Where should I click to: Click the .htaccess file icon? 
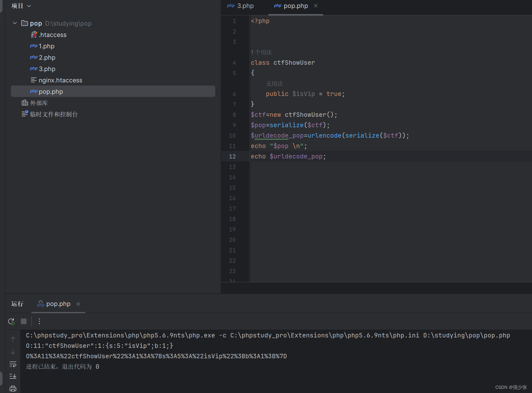point(34,35)
